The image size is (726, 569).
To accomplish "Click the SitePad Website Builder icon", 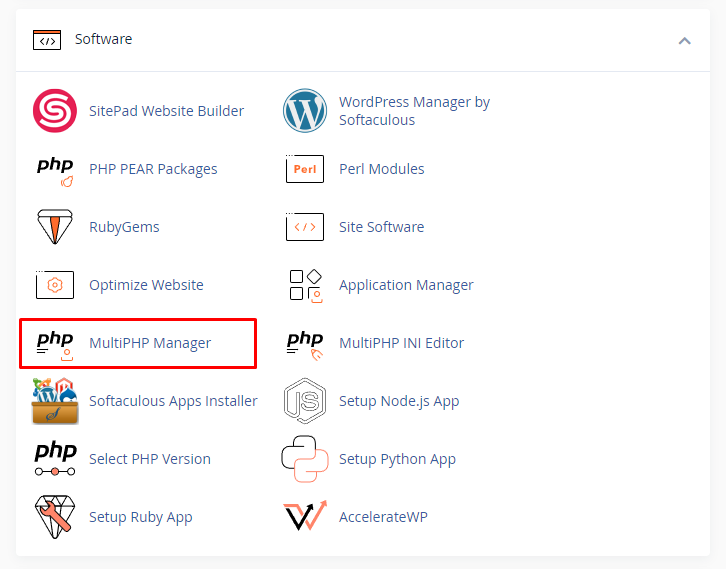I will tap(55, 111).
